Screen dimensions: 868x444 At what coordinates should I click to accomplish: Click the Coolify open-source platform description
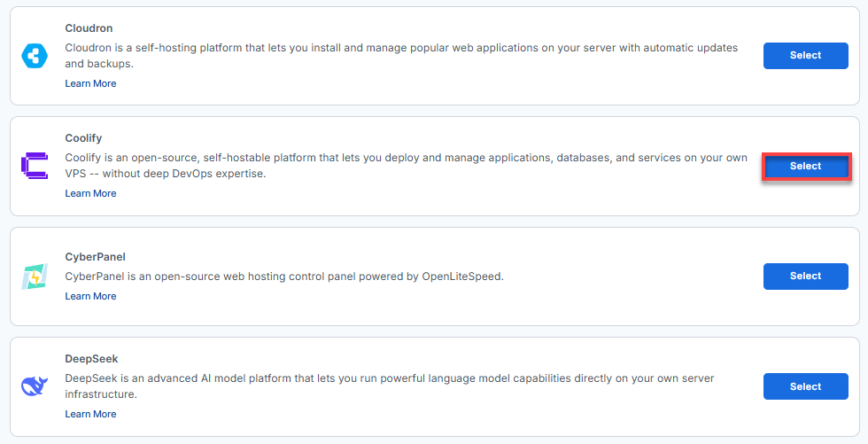407,166
